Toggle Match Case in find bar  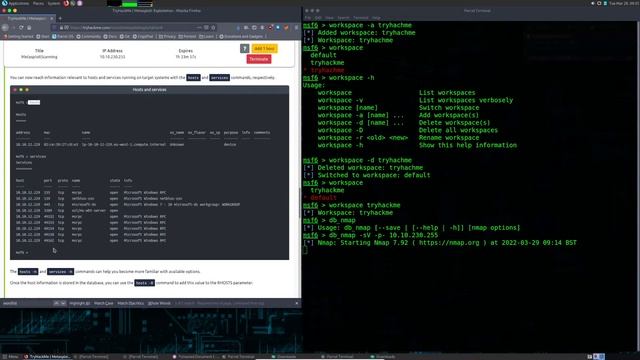pyautogui.click(x=103, y=303)
